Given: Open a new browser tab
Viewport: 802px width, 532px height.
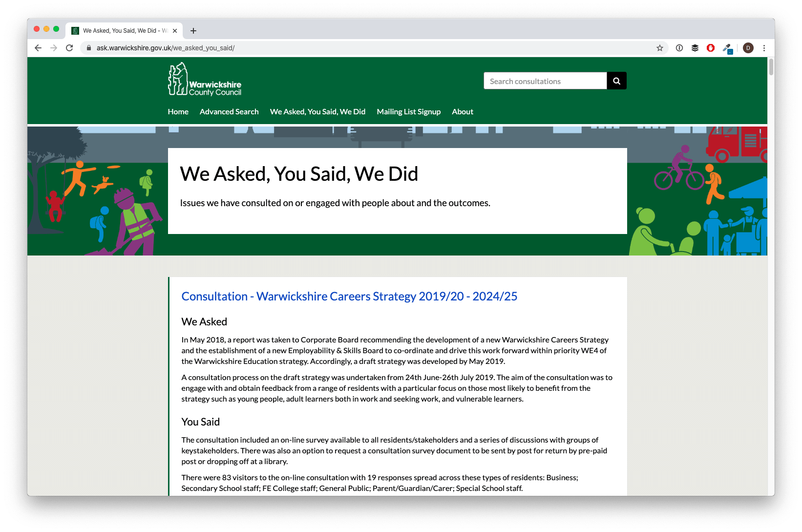Looking at the screenshot, I should (x=193, y=31).
